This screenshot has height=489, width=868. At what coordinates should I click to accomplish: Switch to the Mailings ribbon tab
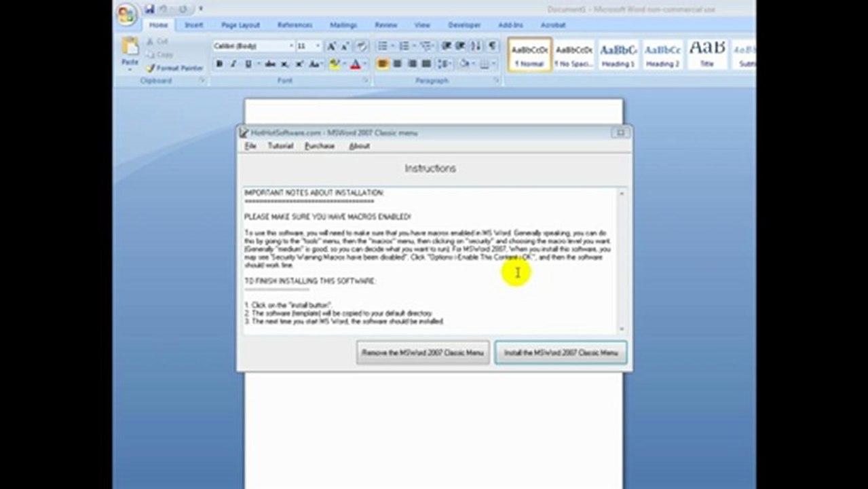tap(343, 25)
